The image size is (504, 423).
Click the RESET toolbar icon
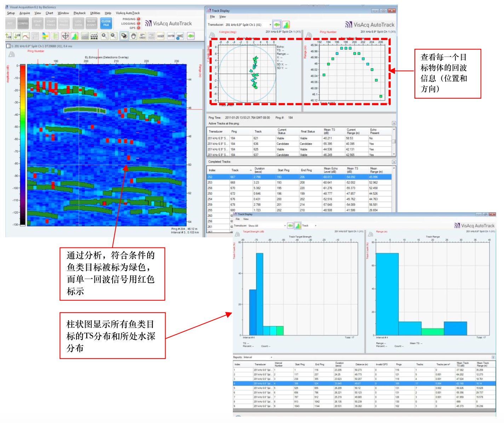tap(161, 36)
